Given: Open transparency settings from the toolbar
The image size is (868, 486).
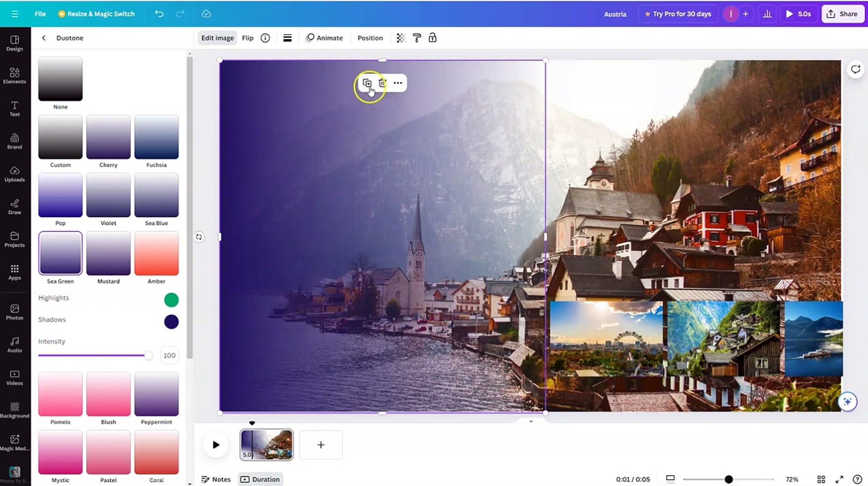Looking at the screenshot, I should pyautogui.click(x=400, y=38).
